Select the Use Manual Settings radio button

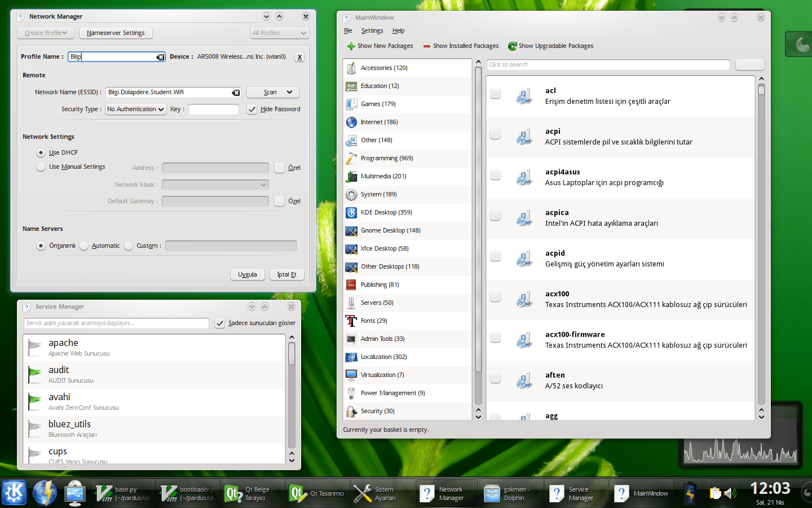click(x=41, y=167)
